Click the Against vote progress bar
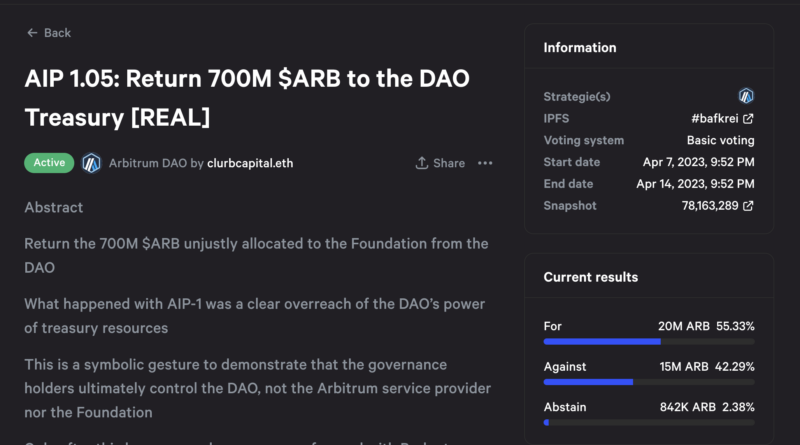This screenshot has width=800, height=445. [x=648, y=381]
